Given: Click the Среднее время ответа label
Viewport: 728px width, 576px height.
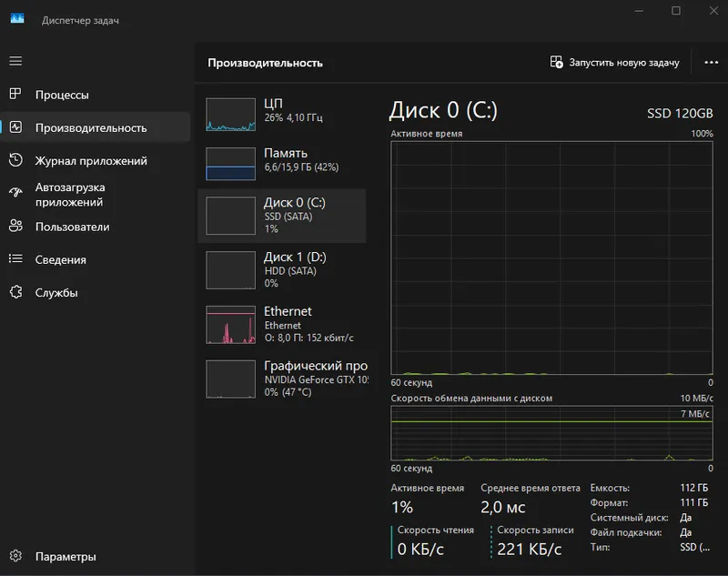Looking at the screenshot, I should 531,488.
